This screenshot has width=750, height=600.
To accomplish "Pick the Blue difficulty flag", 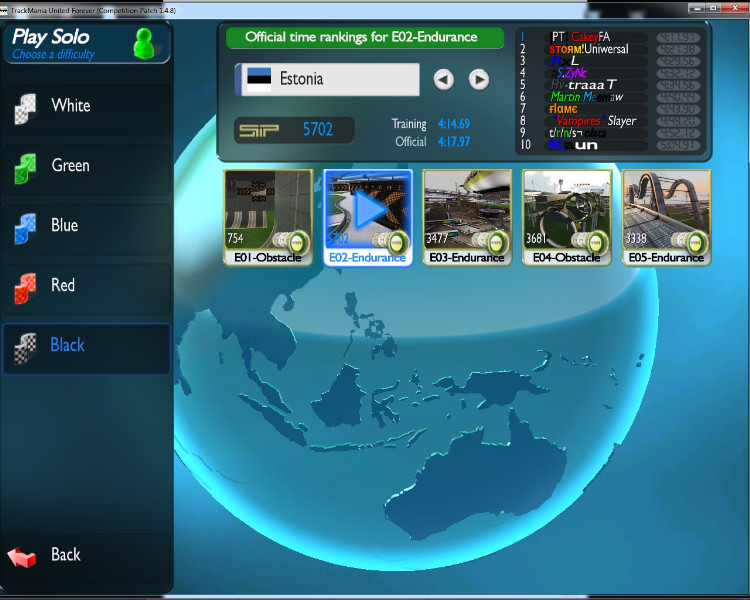I will (23, 227).
